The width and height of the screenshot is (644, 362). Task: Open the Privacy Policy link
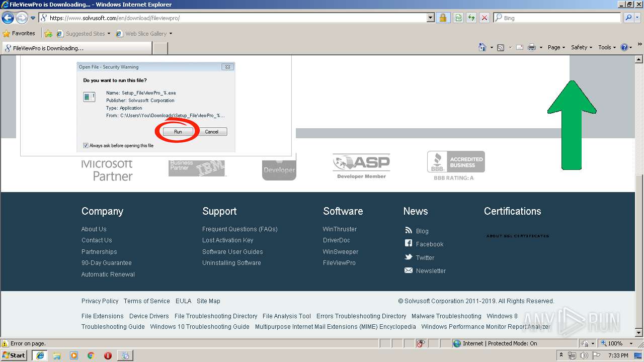100,301
